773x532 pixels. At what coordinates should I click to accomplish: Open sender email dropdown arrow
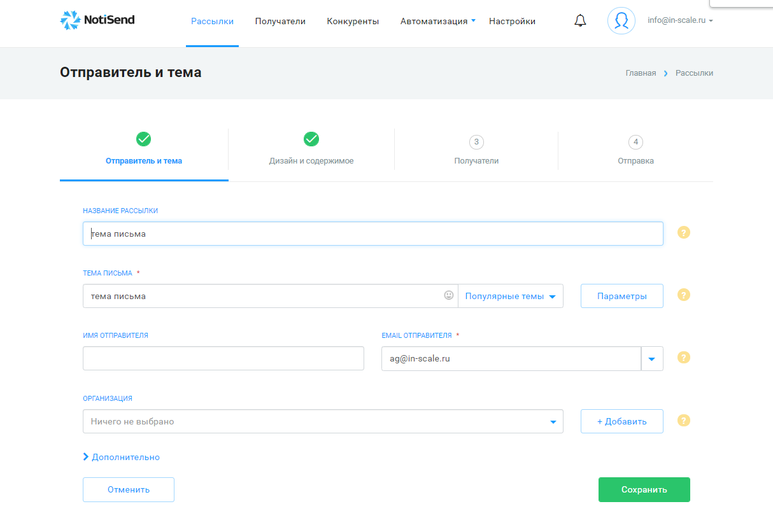tap(652, 359)
